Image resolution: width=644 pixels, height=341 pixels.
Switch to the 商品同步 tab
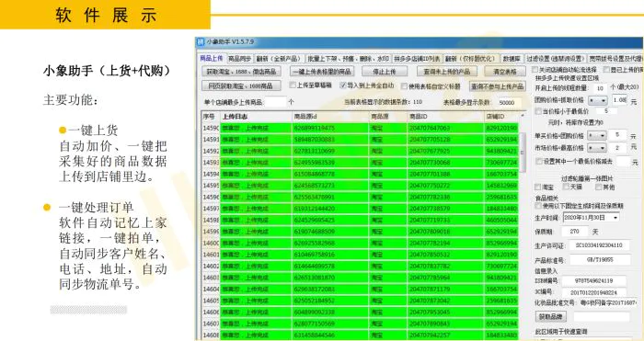point(239,59)
